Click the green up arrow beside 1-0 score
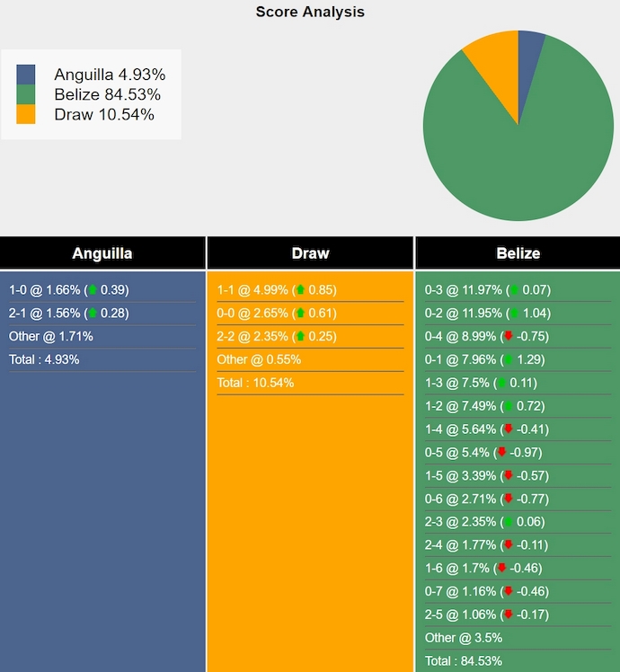Screen dimensions: 620x672 (92, 290)
